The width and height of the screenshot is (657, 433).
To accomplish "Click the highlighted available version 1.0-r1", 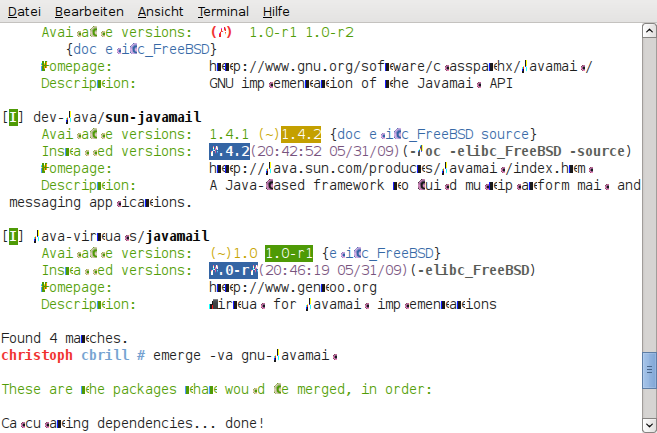I will pyautogui.click(x=289, y=253).
